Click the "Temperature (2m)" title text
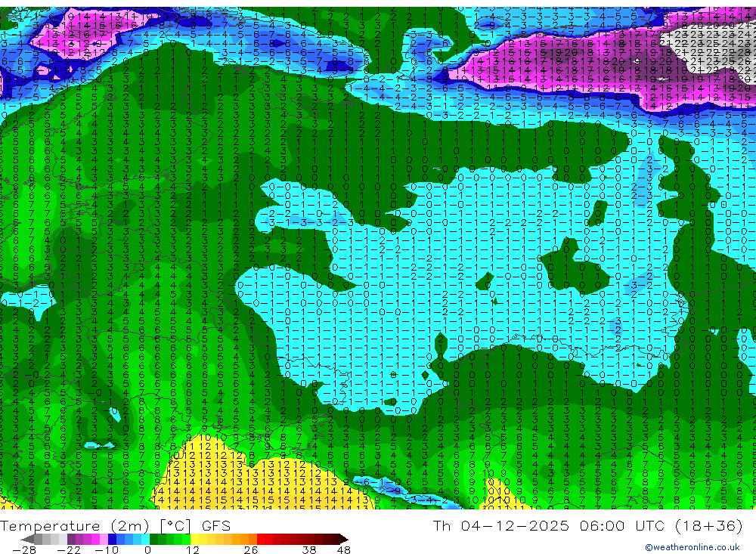This screenshot has height=554, width=756. (75, 526)
